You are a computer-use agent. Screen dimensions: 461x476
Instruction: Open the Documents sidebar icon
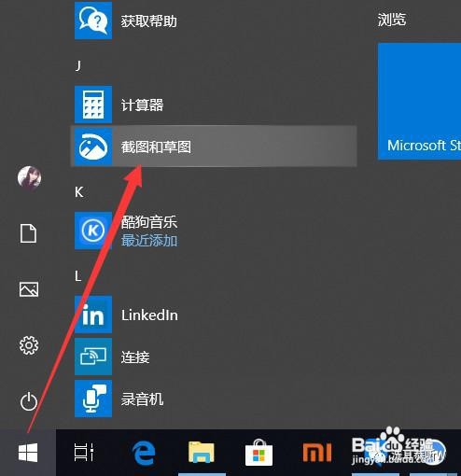point(29,233)
